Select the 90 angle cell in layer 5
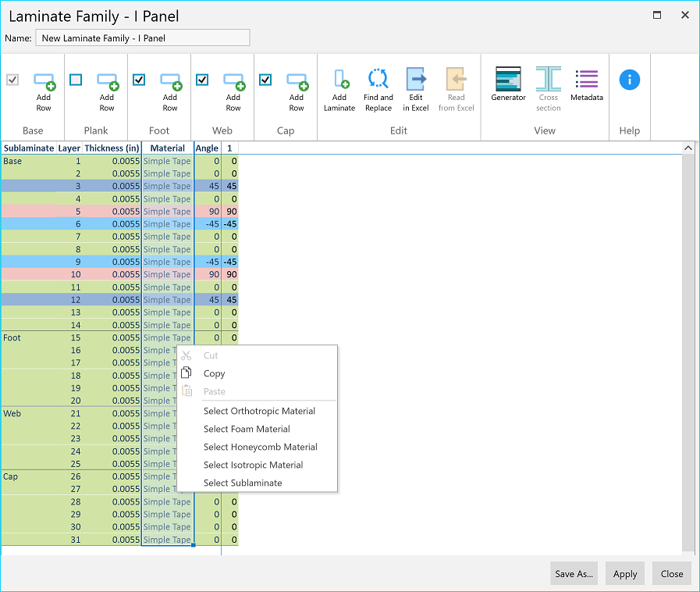 pyautogui.click(x=208, y=212)
